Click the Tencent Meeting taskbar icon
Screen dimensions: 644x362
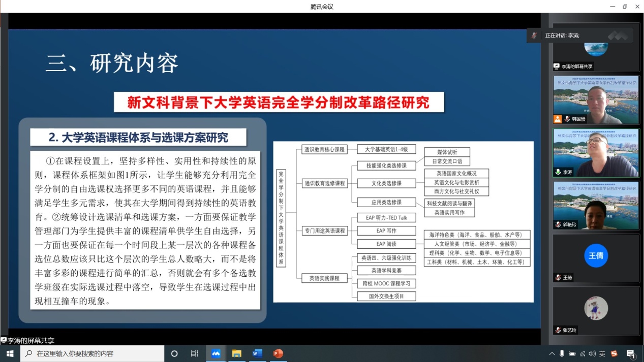coord(216,353)
